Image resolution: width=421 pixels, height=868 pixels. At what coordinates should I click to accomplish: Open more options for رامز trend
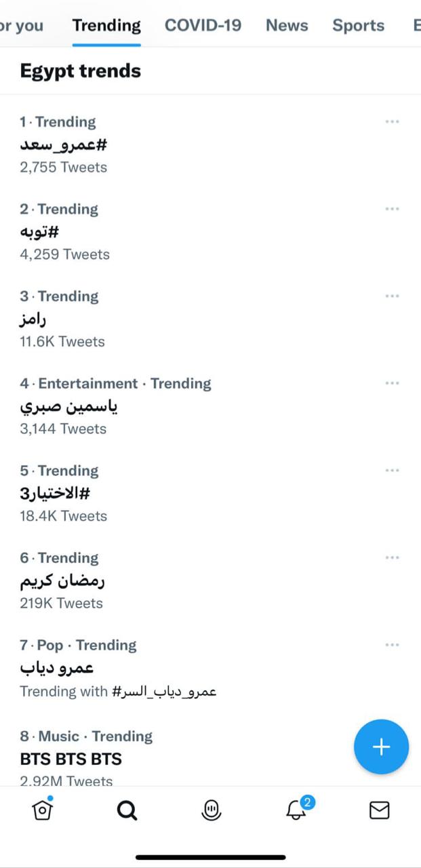pyautogui.click(x=392, y=296)
